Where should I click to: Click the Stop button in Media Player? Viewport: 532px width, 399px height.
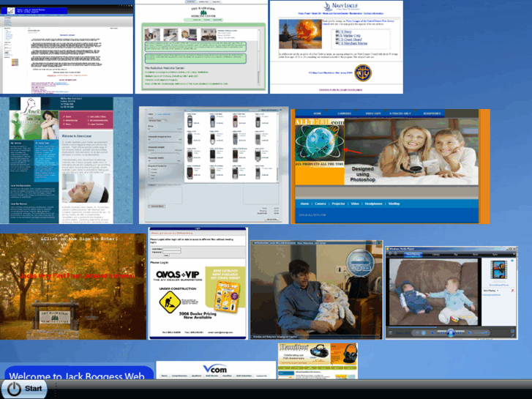432,333
